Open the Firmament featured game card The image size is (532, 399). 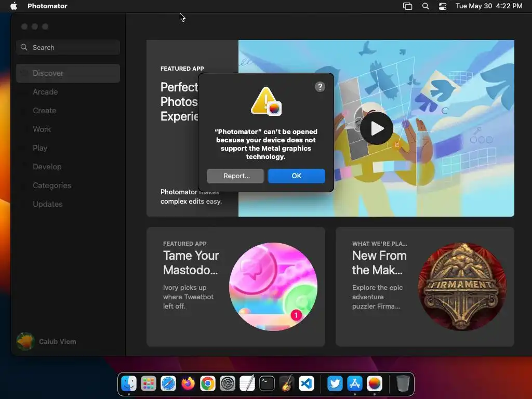425,287
